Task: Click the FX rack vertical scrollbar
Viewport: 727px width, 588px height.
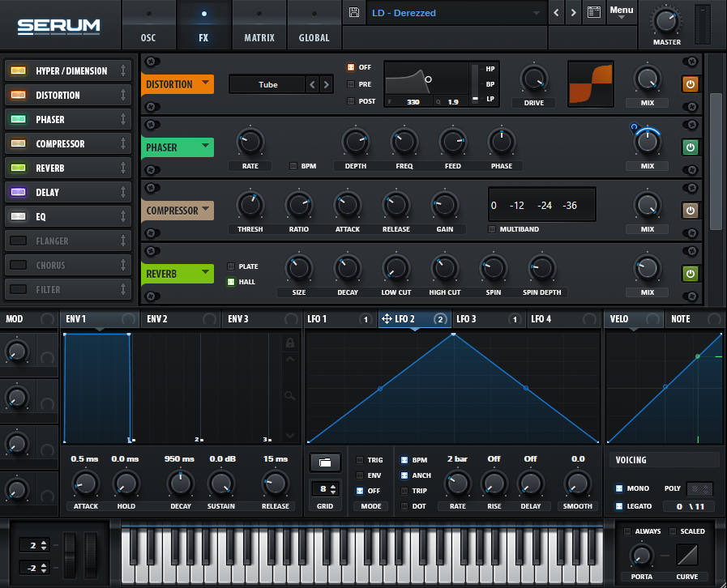Action: (x=716, y=161)
